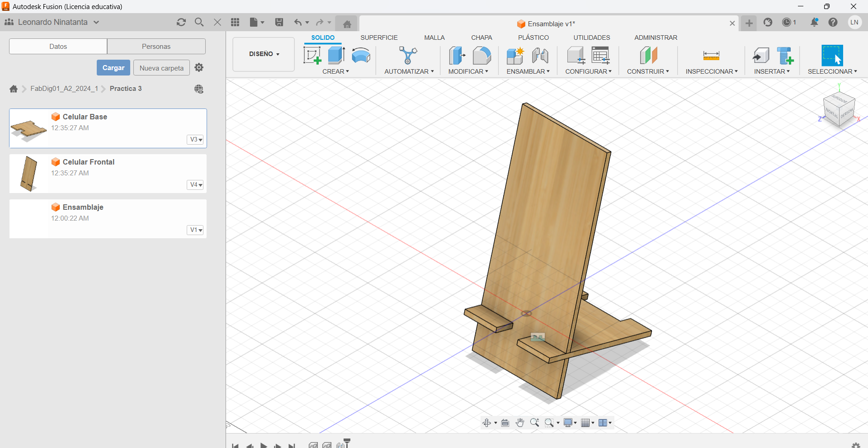This screenshot has height=448, width=868.
Task: Click the search magnifier in data panel
Action: click(199, 22)
